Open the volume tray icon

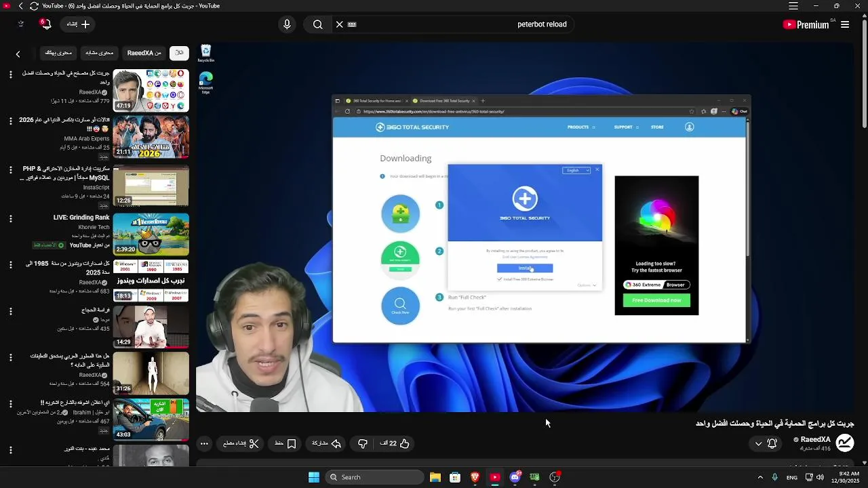[820, 477]
